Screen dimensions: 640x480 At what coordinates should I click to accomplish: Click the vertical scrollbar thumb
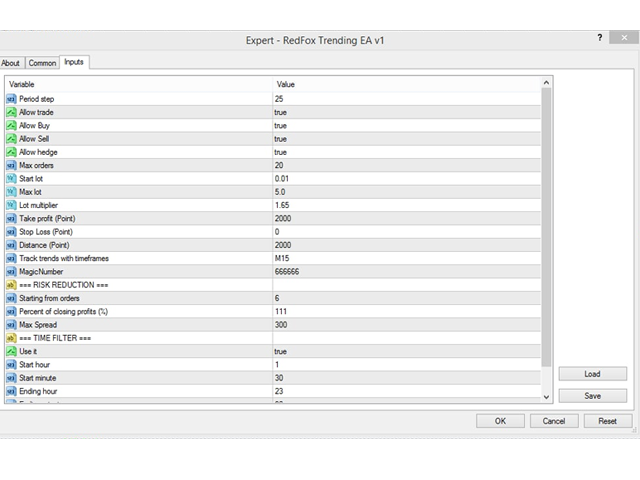546,227
